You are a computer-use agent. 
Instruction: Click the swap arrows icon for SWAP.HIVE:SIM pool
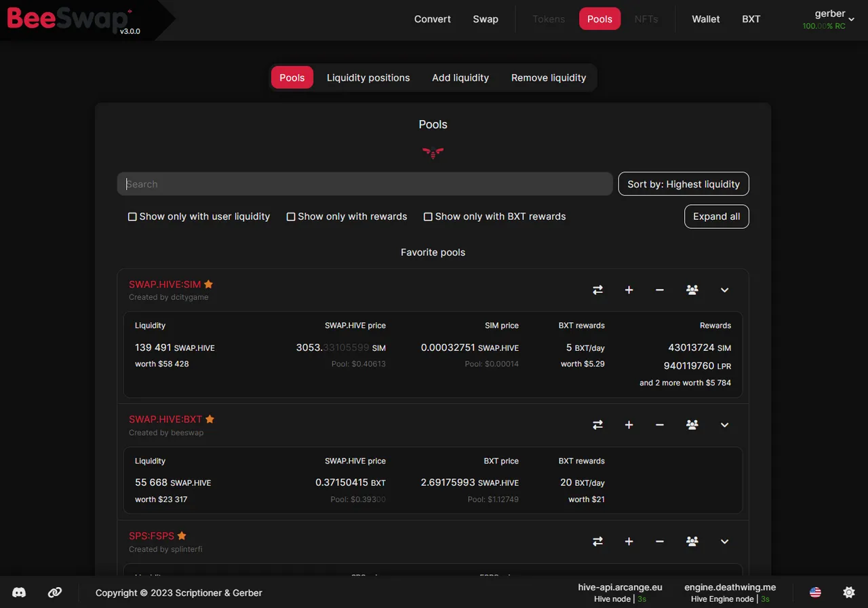pyautogui.click(x=597, y=290)
